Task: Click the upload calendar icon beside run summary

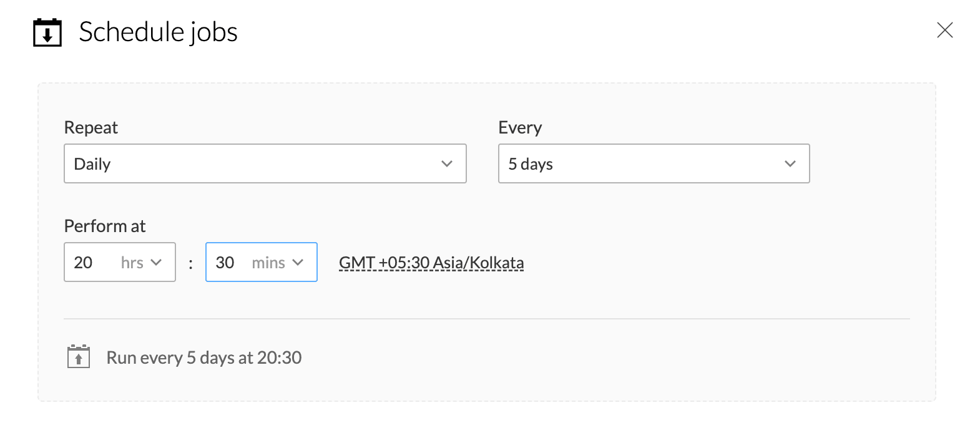Action: 79,357
